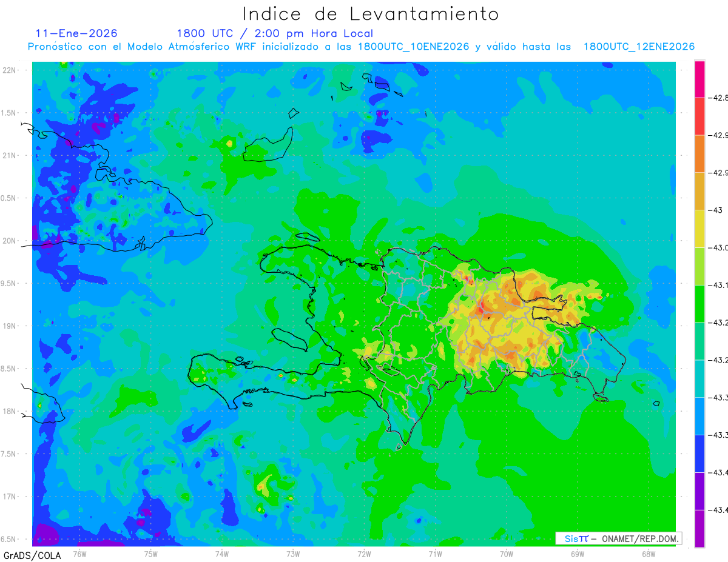The image size is (728, 562).
Task: Pick the dark orange color bar segment
Action: point(699,154)
